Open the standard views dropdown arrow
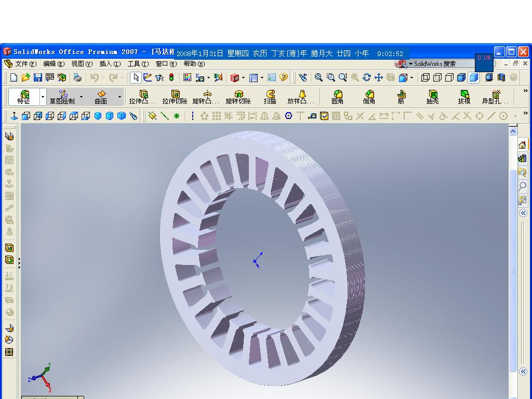Viewport: 532px width, 399px height. pos(411,77)
